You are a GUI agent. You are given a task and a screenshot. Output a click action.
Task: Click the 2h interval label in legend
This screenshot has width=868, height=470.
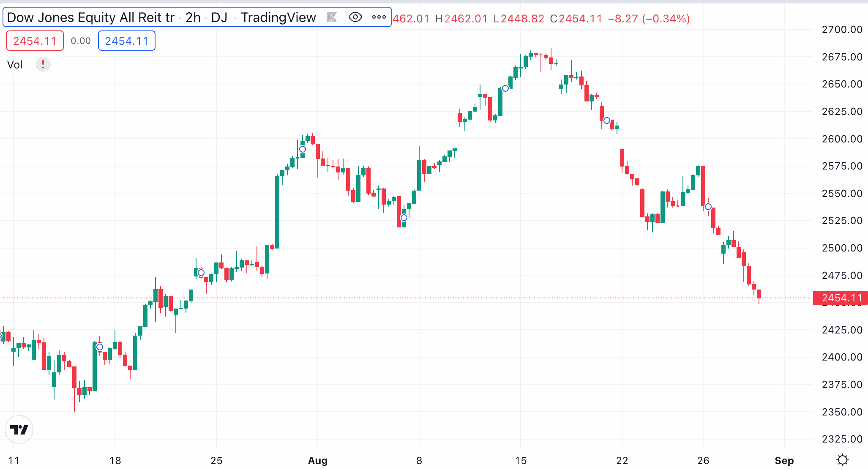(x=193, y=17)
